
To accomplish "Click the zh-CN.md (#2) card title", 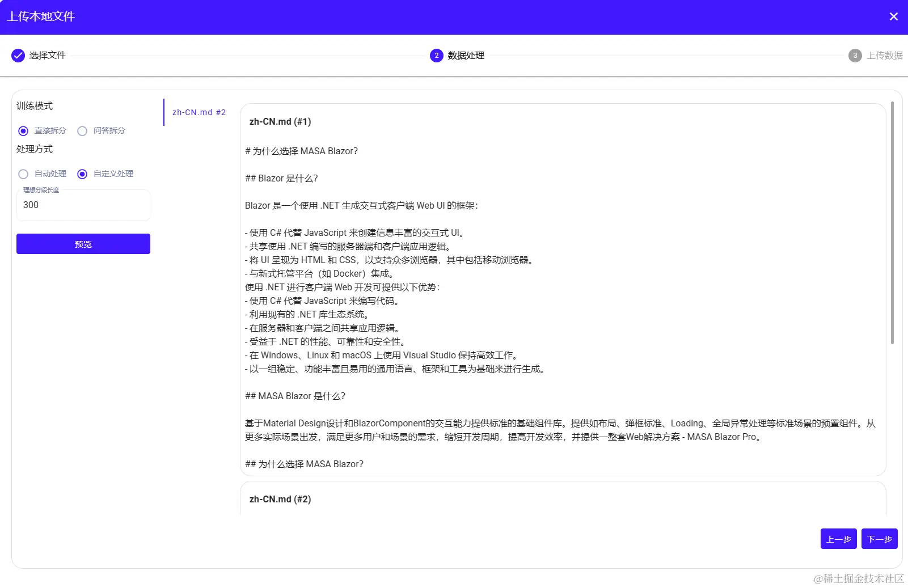I will coord(280,499).
